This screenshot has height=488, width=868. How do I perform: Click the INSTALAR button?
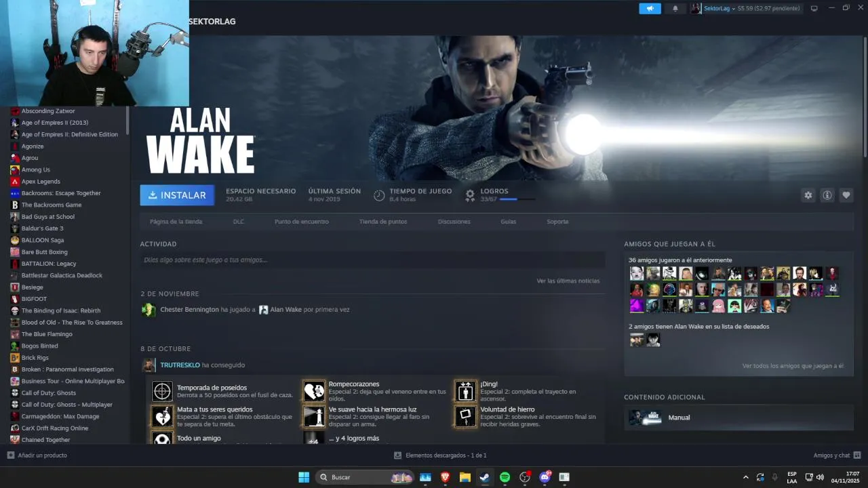(x=177, y=195)
